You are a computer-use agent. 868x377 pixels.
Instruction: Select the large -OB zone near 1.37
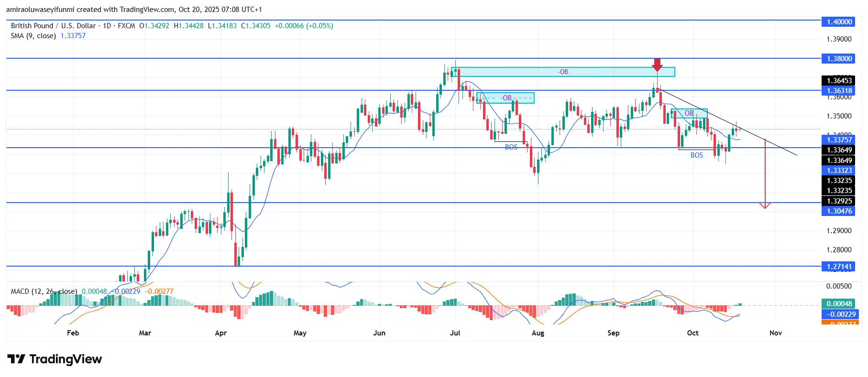(562, 72)
